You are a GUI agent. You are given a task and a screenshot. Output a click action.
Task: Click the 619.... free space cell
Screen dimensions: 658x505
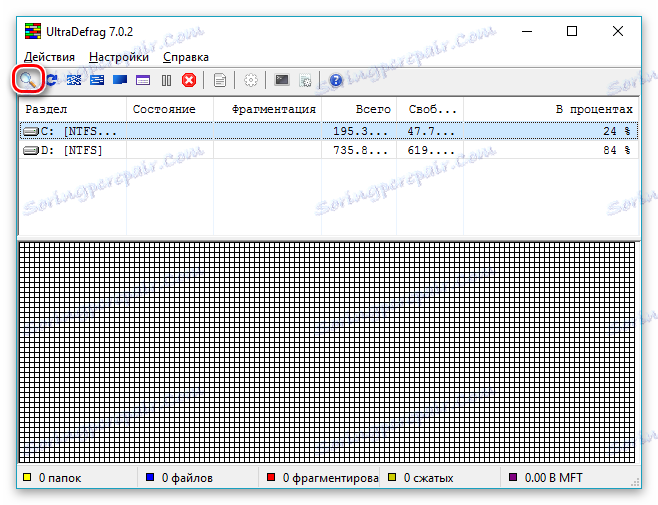[431, 150]
